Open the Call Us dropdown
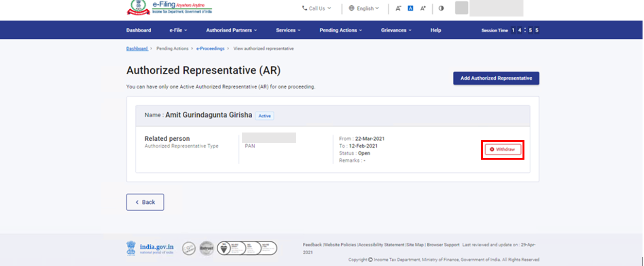644x266 pixels. tap(316, 8)
